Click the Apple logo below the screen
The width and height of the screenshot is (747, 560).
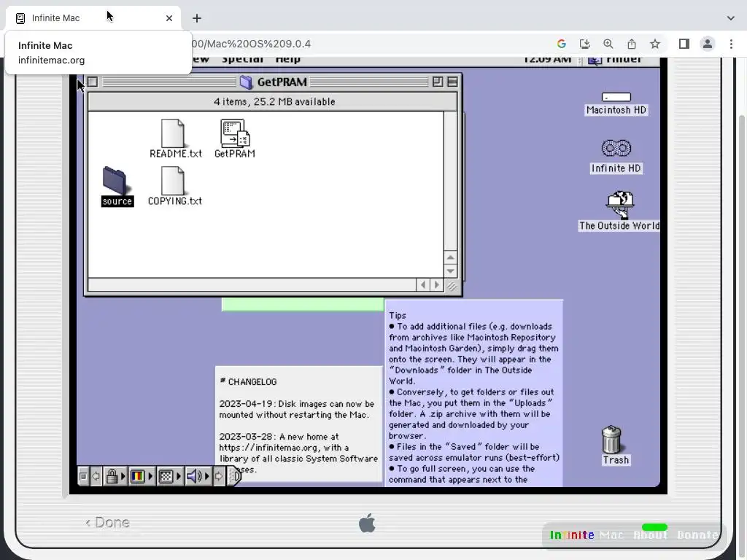point(367,523)
